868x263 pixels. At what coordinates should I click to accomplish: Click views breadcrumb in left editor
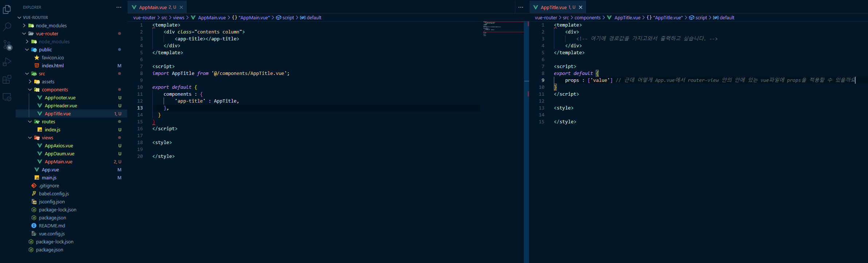tap(179, 17)
